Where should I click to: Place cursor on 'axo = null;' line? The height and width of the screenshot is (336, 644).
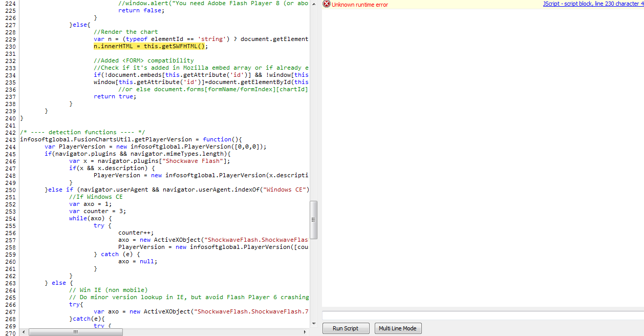click(x=138, y=261)
